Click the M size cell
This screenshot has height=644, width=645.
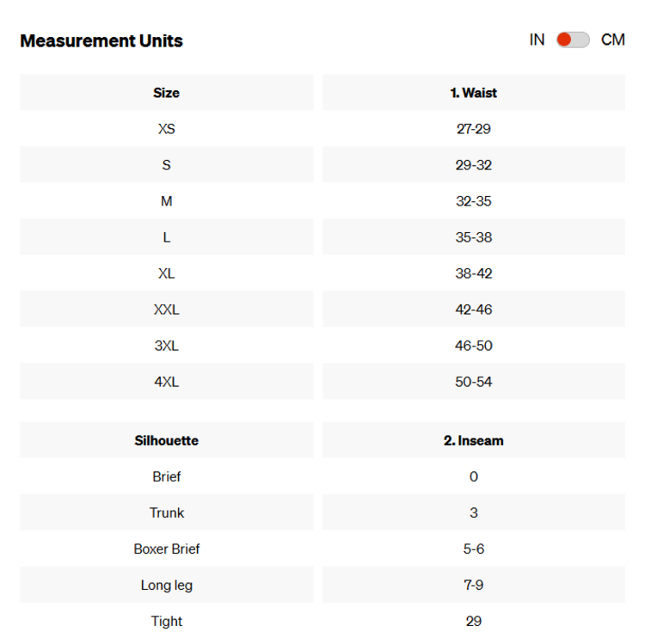click(x=166, y=201)
